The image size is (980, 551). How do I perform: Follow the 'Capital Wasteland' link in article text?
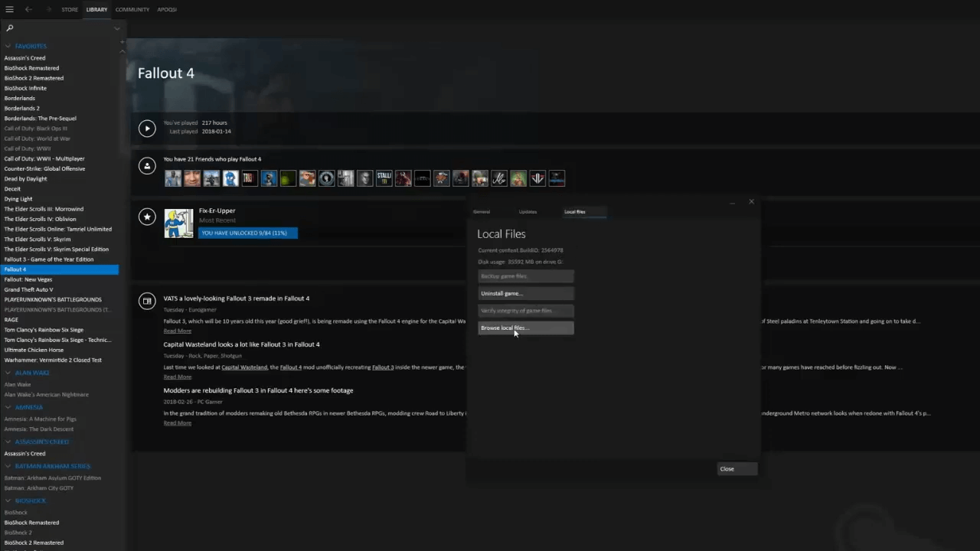(x=244, y=367)
